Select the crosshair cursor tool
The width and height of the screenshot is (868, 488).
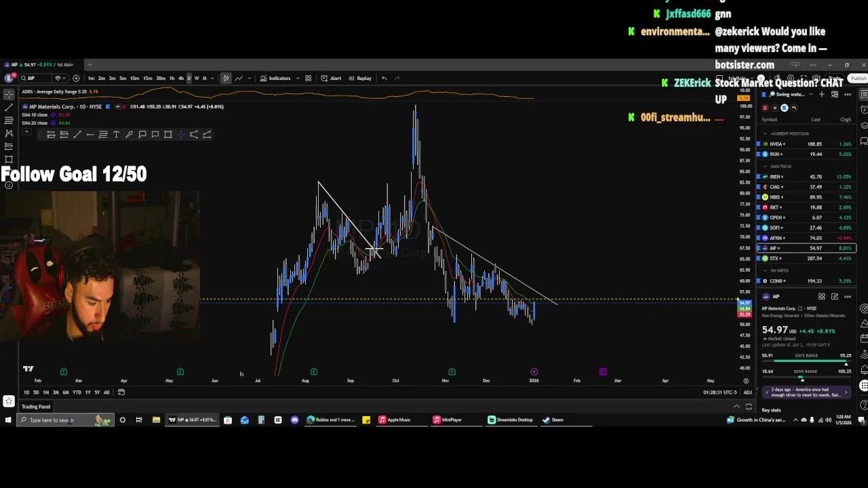click(9, 94)
